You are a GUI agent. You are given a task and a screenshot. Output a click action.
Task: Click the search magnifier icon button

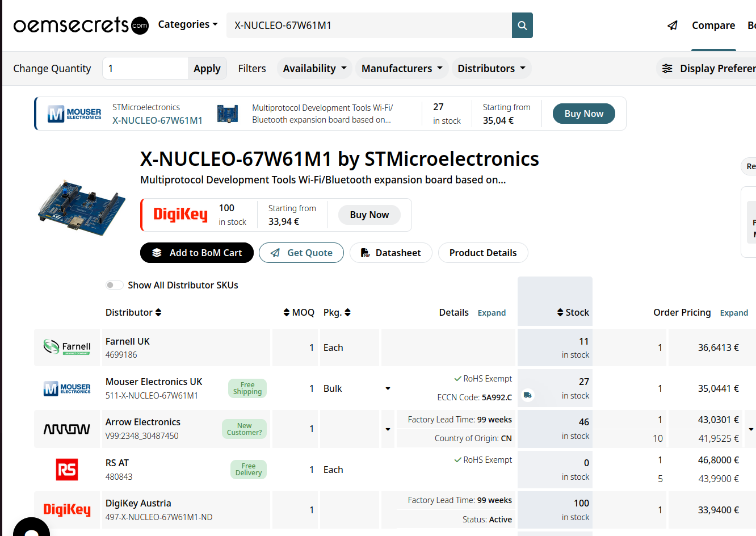522,26
